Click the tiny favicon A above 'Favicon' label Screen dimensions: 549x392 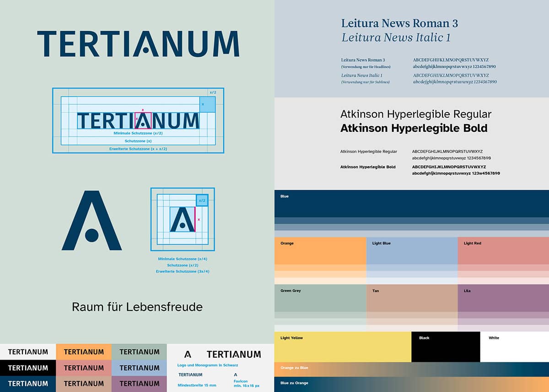tap(236, 375)
